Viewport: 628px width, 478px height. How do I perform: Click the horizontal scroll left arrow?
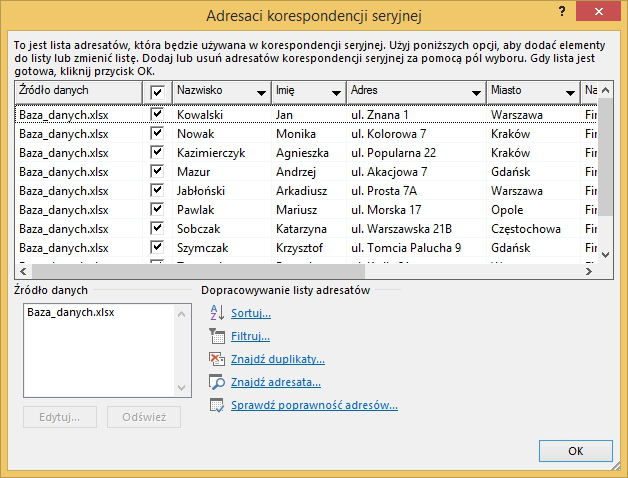pos(23,271)
